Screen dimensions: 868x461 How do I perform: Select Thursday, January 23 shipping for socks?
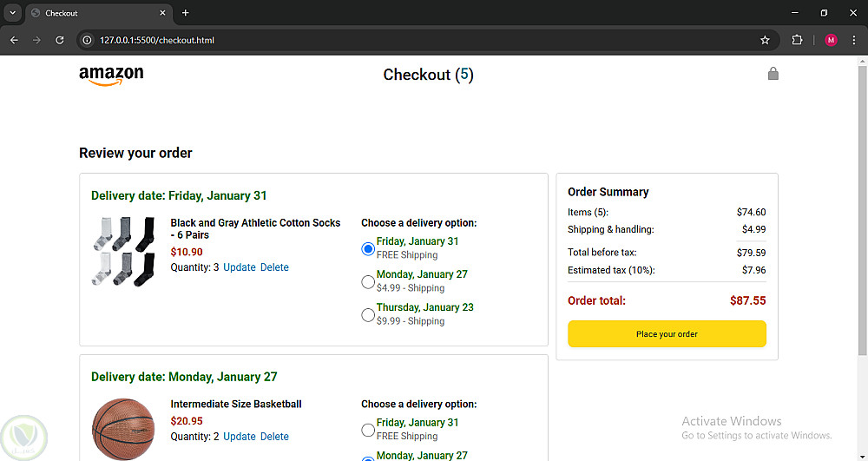pyautogui.click(x=368, y=314)
